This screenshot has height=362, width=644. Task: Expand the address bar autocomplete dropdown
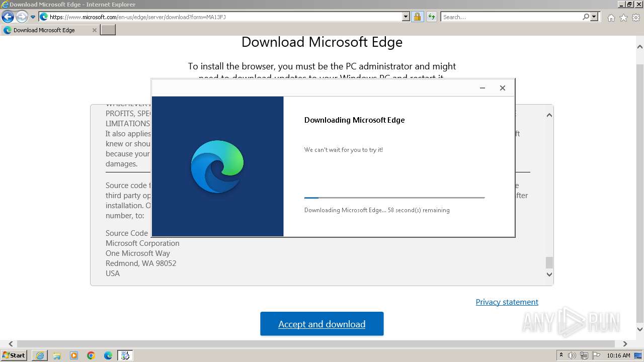406,17
